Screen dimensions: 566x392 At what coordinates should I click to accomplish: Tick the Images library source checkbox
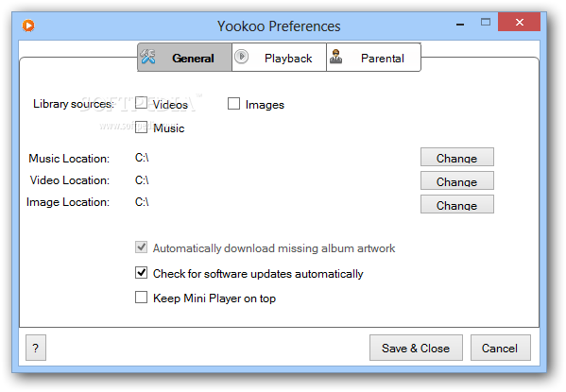coord(233,104)
